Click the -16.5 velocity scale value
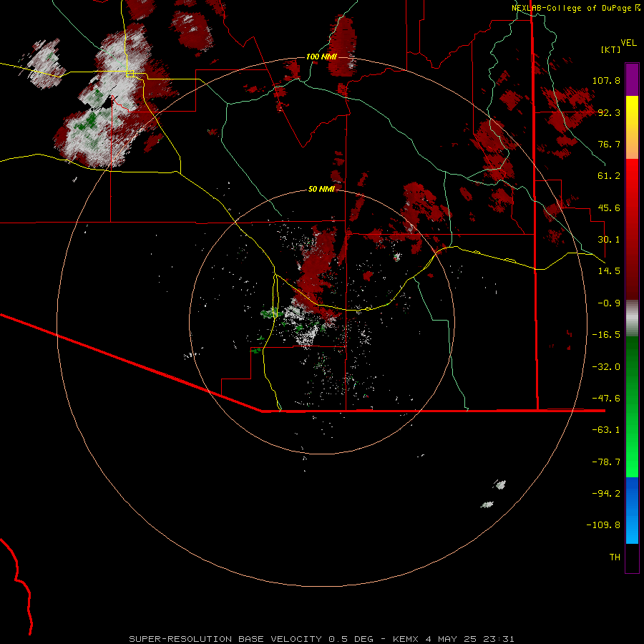The height and width of the screenshot is (644, 644). [x=606, y=335]
